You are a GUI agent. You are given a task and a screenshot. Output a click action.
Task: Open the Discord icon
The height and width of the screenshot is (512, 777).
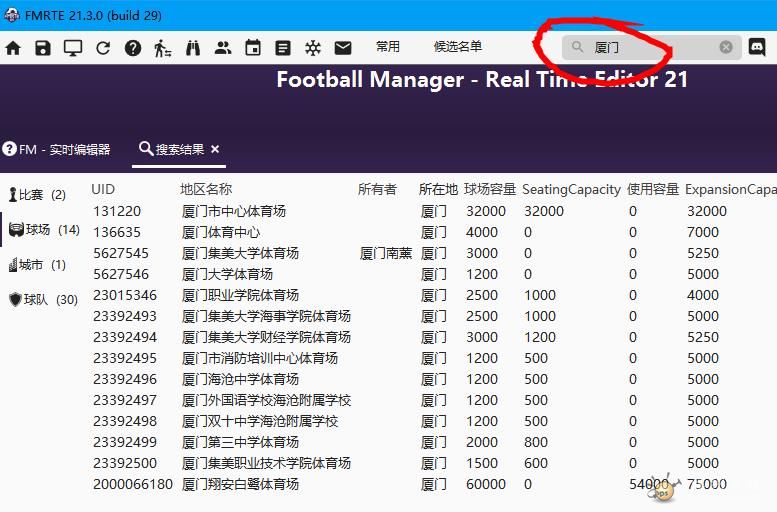pos(757,47)
